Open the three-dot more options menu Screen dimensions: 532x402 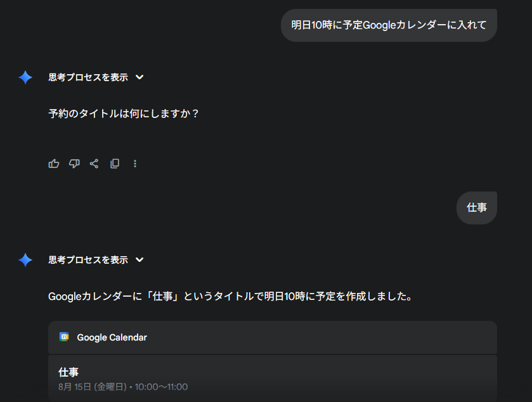[135, 164]
